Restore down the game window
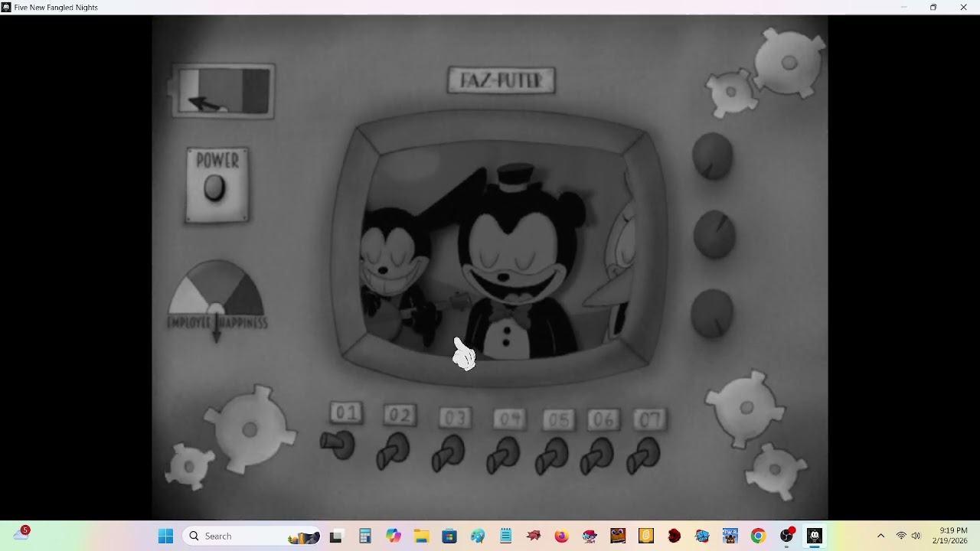This screenshot has width=980, height=551. click(933, 7)
